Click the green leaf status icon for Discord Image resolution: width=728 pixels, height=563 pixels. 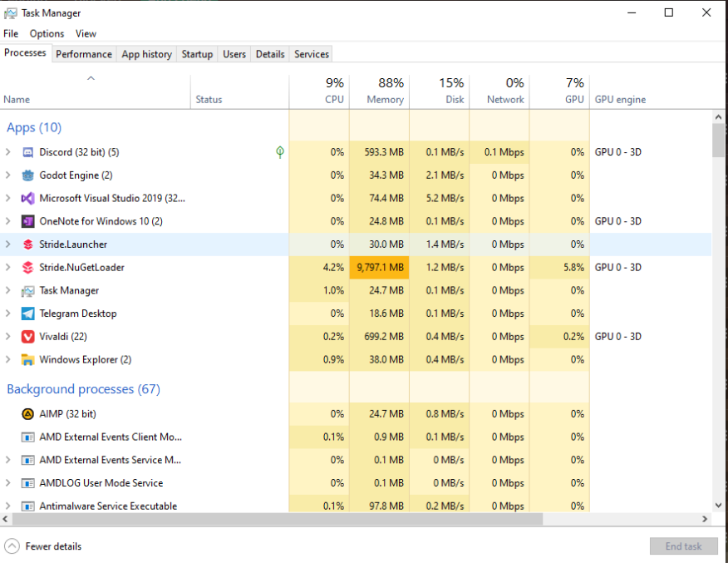280,152
